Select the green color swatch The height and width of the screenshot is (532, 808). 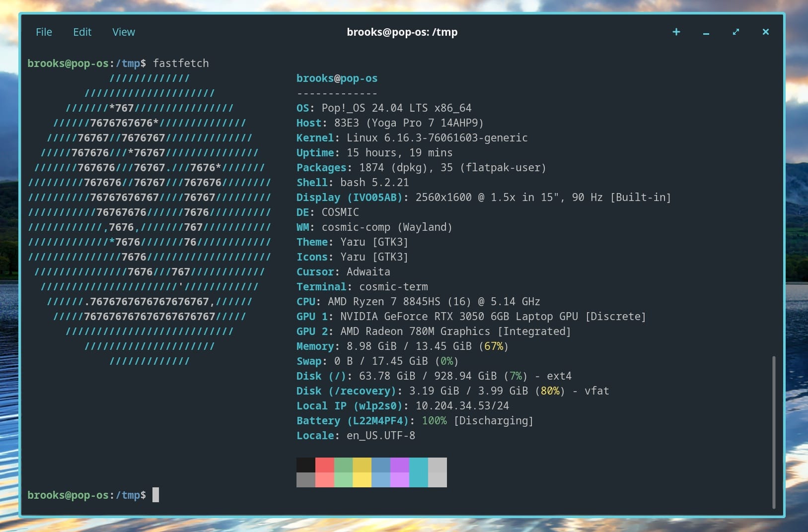[x=344, y=465]
